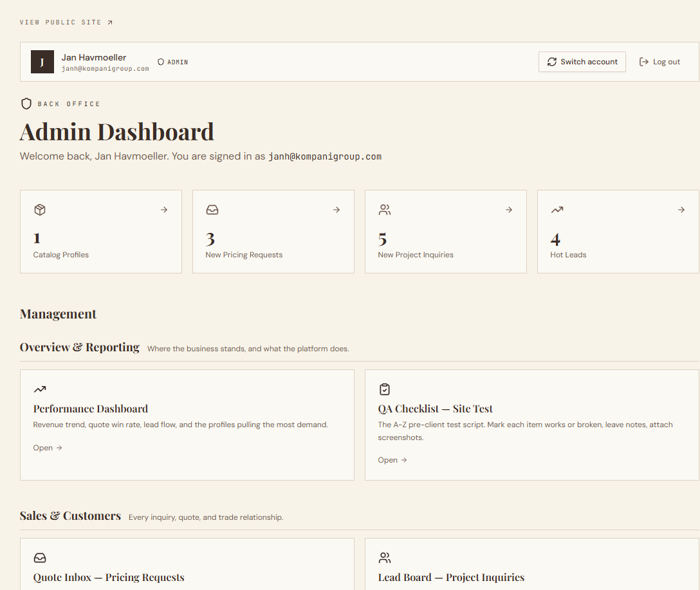This screenshot has height=590, width=700.
Task: Click the Log out button
Action: click(659, 62)
